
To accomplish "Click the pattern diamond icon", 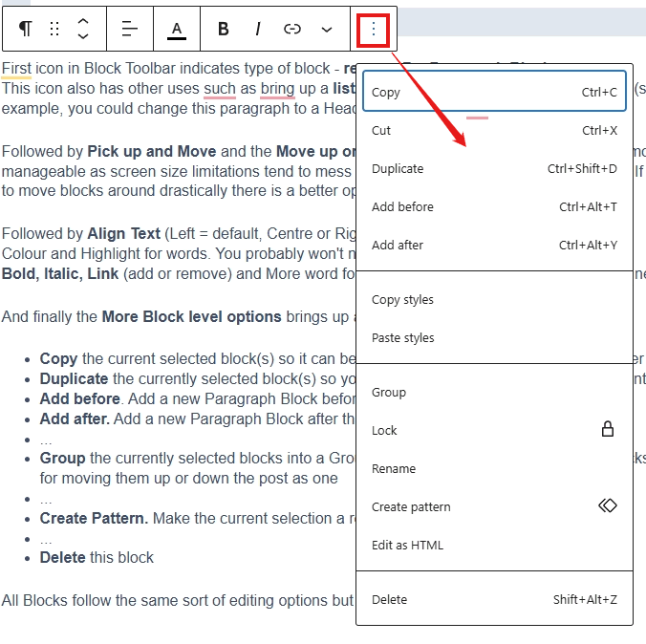I will 608,505.
